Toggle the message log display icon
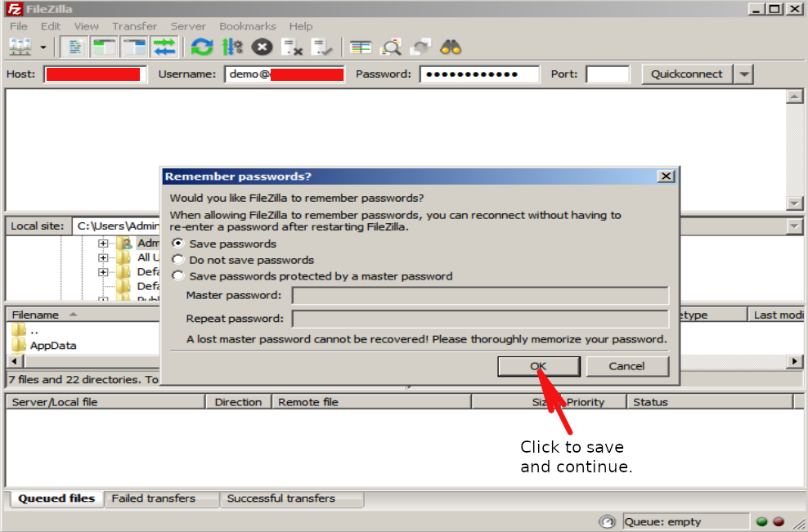 74,47
